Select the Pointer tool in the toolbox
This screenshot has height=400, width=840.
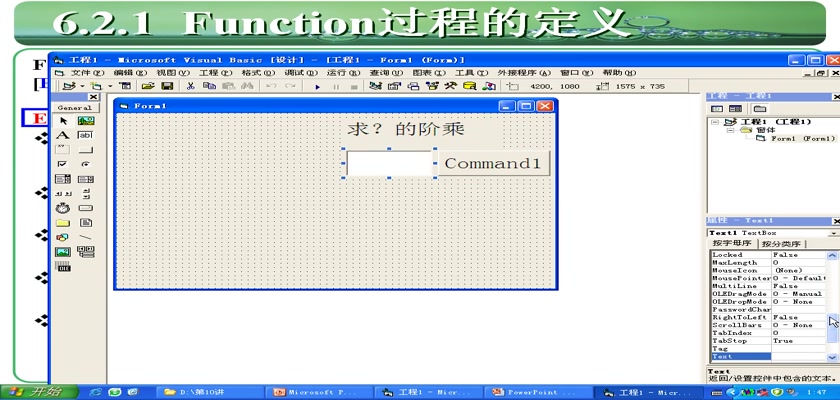62,121
